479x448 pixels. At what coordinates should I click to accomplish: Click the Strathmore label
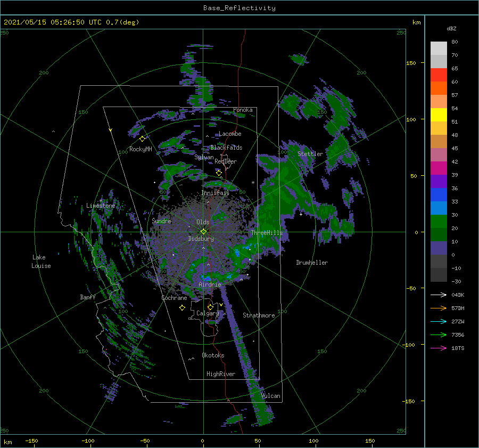click(x=259, y=315)
